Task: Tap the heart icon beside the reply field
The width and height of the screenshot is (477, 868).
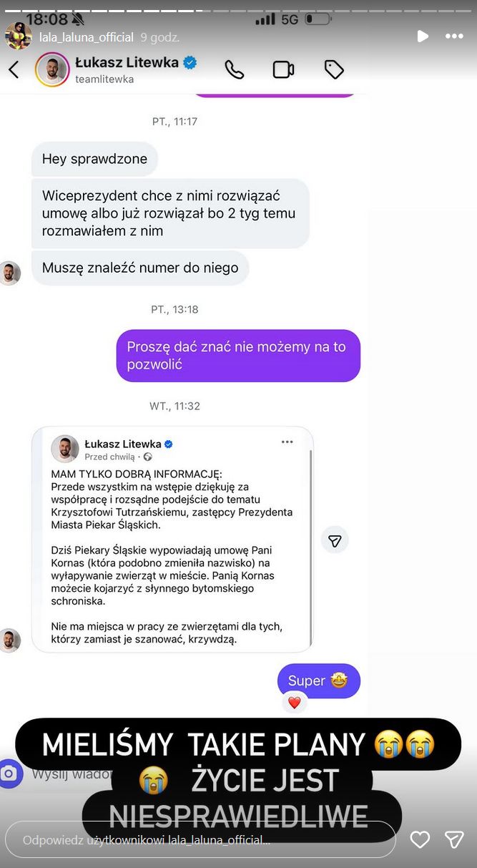Action: [x=421, y=840]
